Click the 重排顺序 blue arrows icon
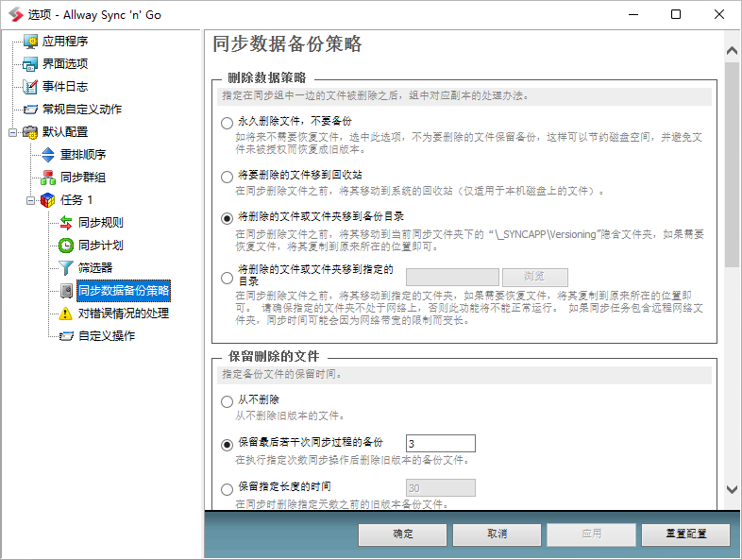The width and height of the screenshot is (742, 560). 48,155
